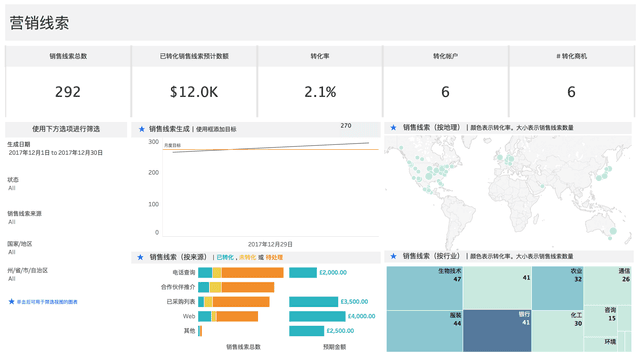This screenshot has width=640, height=361.
Task: Select the 生物技术 47 treemap tile
Action: [424, 288]
